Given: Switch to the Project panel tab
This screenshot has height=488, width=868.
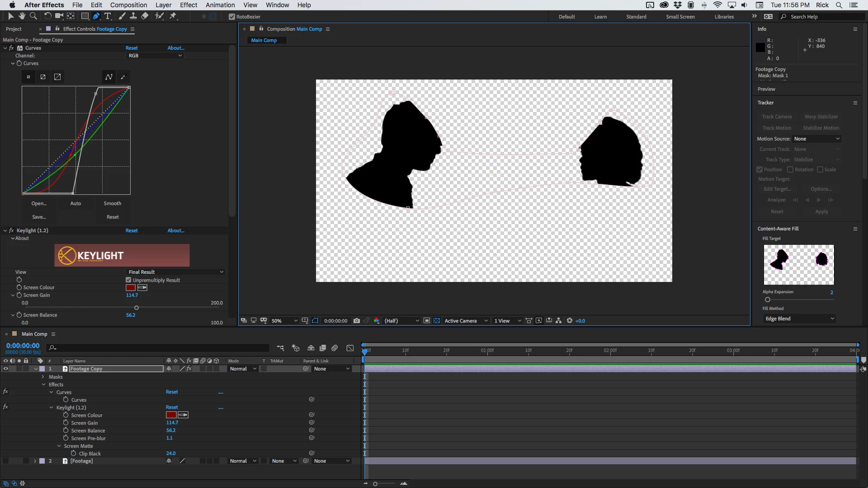Looking at the screenshot, I should pos(14,29).
